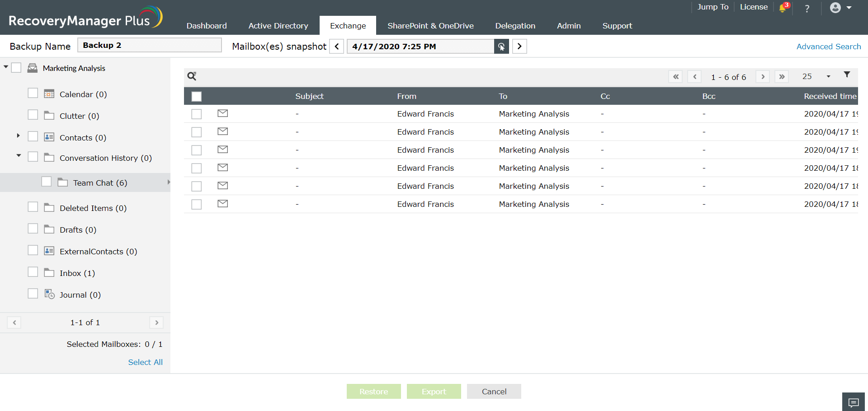
Task: Open the notifications bell icon
Action: pos(783,8)
